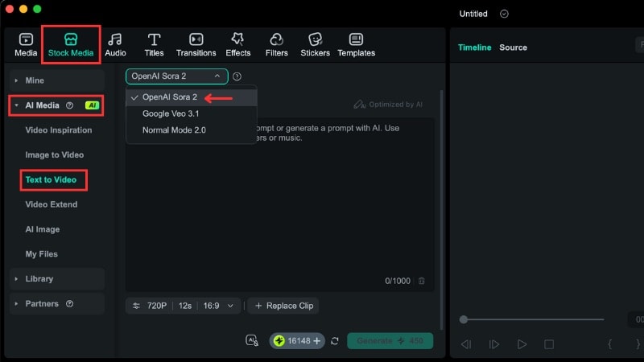Play the preview
The height and width of the screenshot is (362, 644).
pos(522,344)
